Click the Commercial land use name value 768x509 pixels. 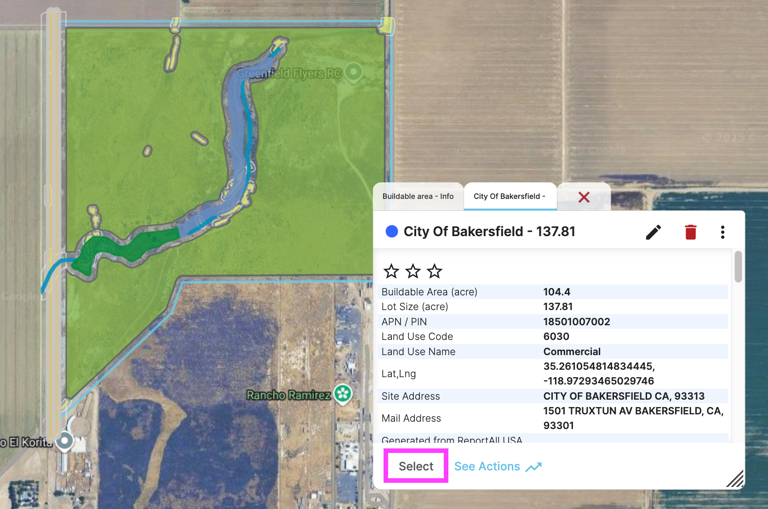(572, 352)
